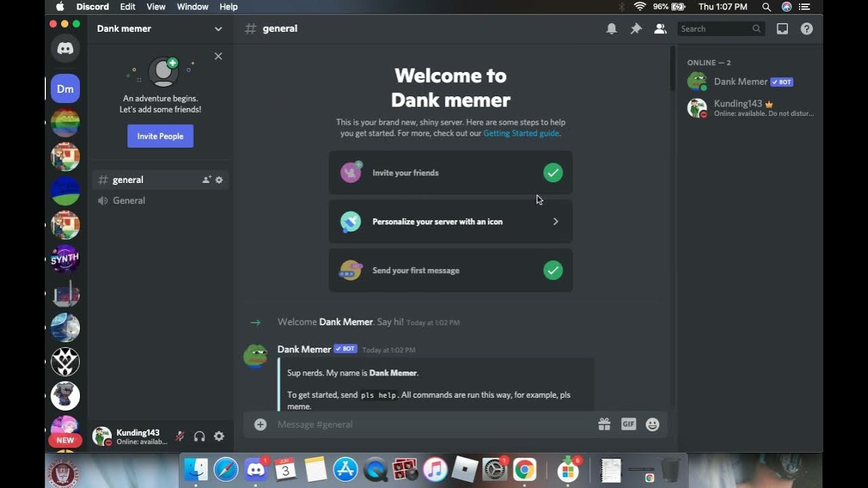The height and width of the screenshot is (488, 868).
Task: Open the GIF picker
Action: pos(629,424)
